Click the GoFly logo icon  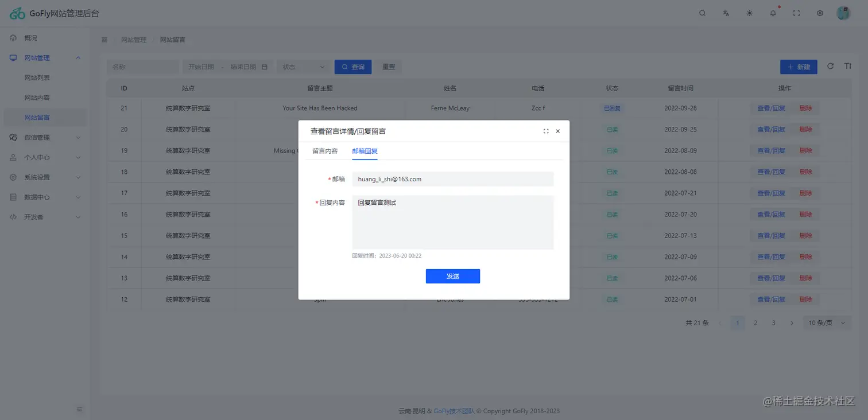tap(17, 13)
